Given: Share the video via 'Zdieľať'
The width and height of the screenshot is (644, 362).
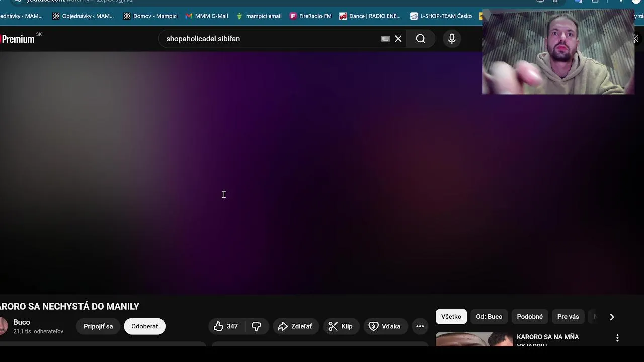Looking at the screenshot, I should (296, 326).
